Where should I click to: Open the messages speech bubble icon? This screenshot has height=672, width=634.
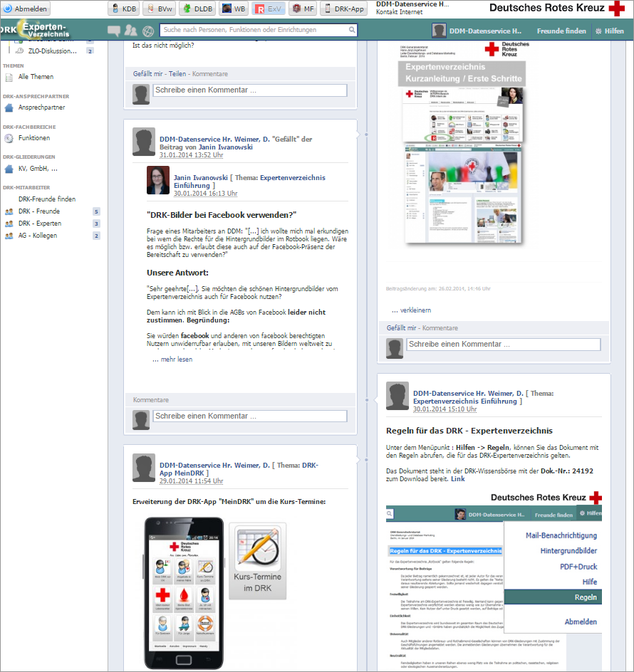114,30
